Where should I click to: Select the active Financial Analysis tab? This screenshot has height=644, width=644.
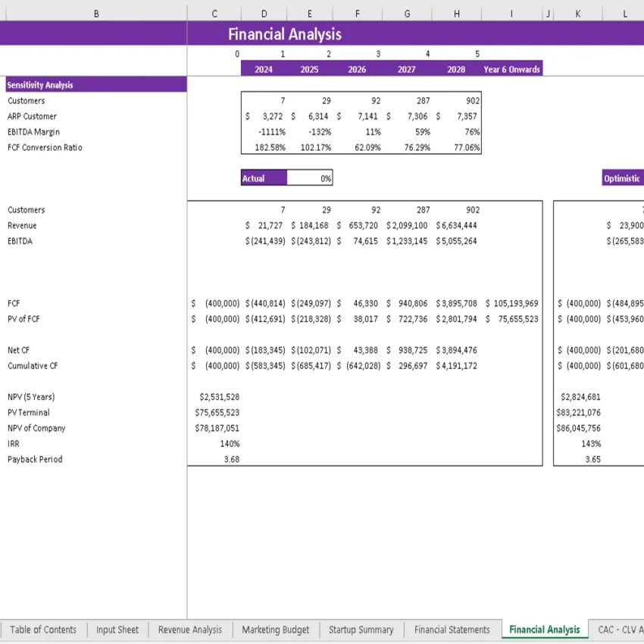pos(544,630)
